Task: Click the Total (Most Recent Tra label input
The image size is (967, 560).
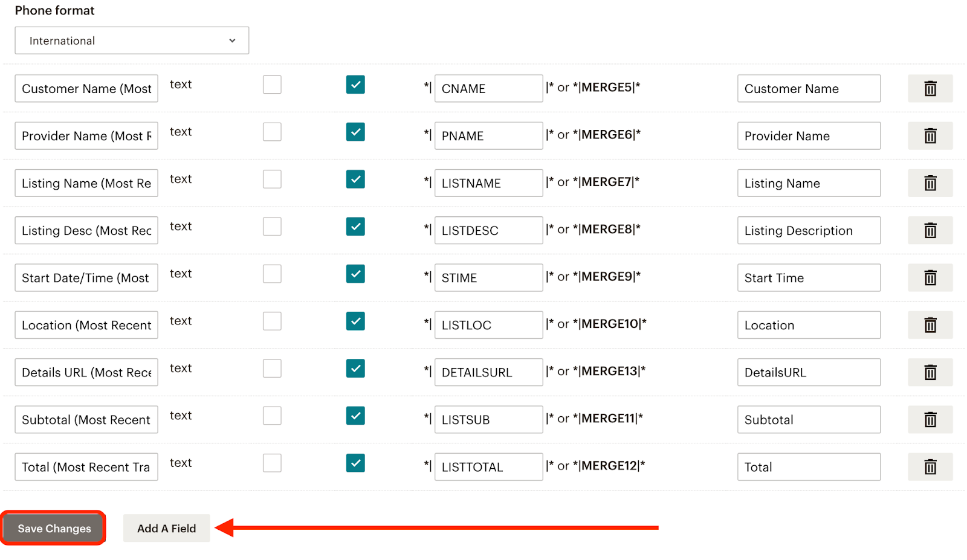Action: [x=86, y=467]
